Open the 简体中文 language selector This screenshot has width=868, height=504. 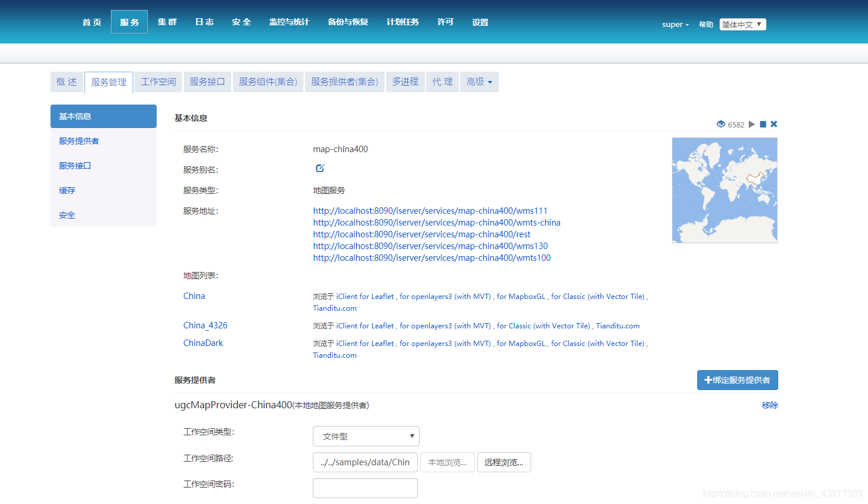743,24
